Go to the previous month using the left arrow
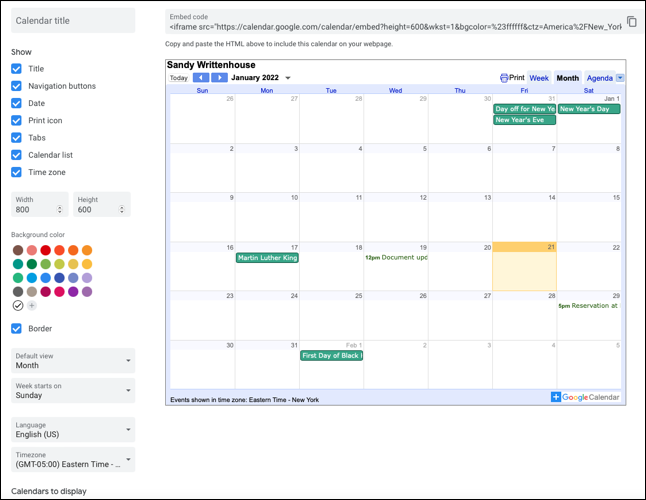Screen dimensions: 646x500 (x=201, y=78)
